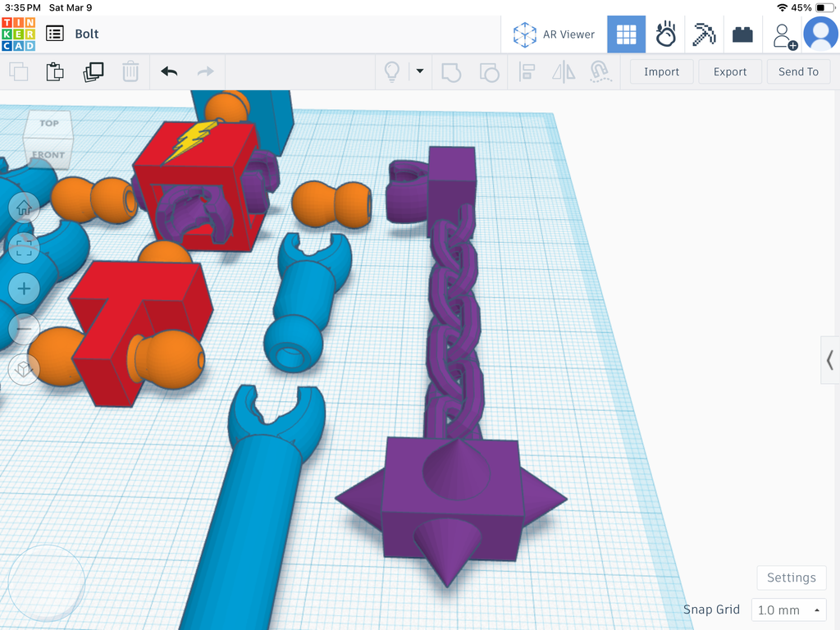Image resolution: width=840 pixels, height=630 pixels.
Task: Open the Bricks mode
Action: pyautogui.click(x=742, y=34)
